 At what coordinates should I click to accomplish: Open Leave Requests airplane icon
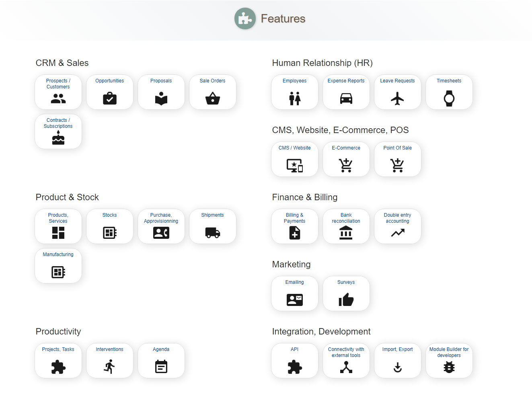point(397,98)
